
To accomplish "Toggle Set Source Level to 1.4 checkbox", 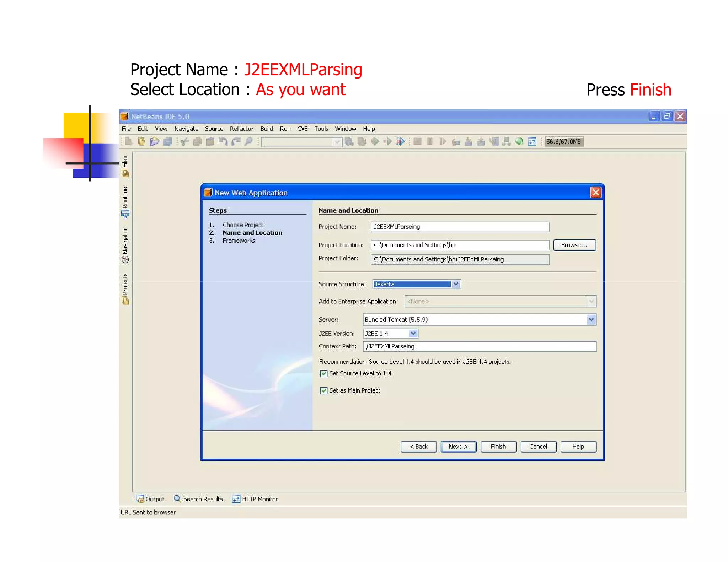I will pyautogui.click(x=324, y=373).
